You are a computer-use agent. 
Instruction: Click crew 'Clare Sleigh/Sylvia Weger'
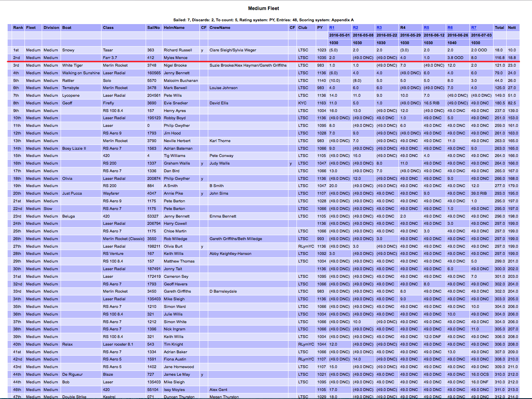click(233, 50)
